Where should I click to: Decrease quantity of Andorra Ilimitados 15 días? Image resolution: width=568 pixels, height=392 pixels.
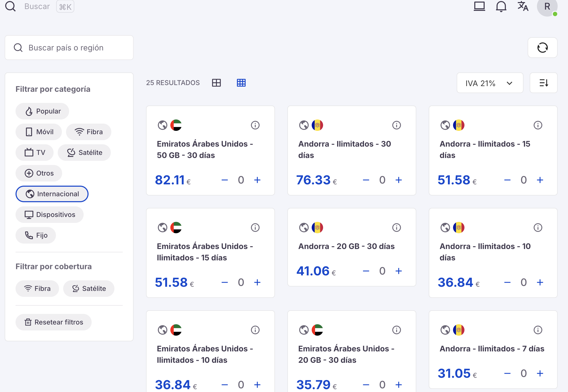507,180
